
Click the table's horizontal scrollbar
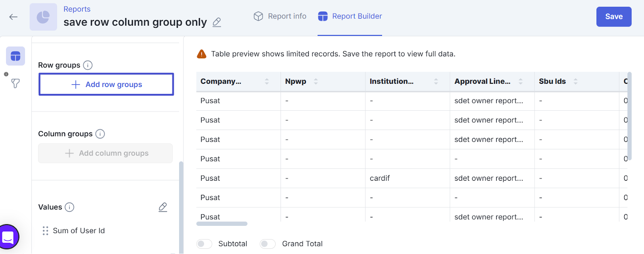(222, 224)
